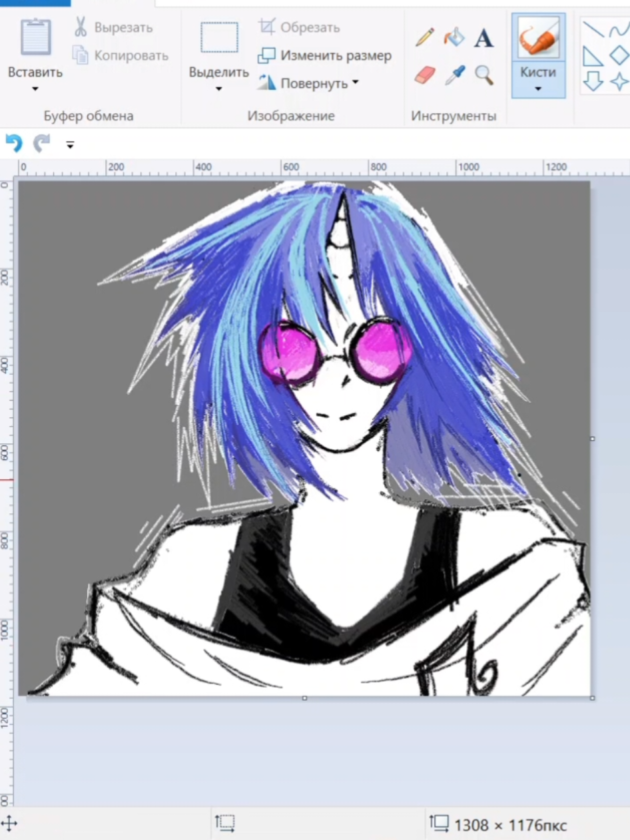Click the canvas bottom-right resize handle
This screenshot has height=840, width=630.
click(x=593, y=698)
